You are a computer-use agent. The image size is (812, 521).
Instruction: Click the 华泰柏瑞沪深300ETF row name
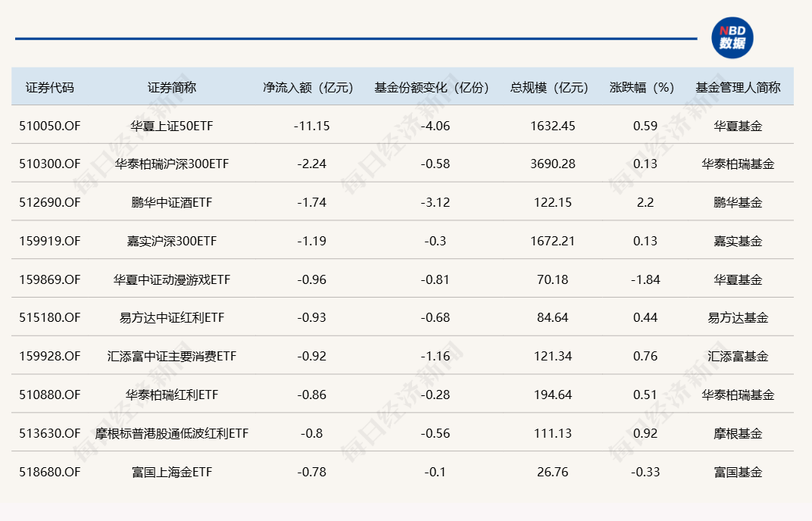172,164
